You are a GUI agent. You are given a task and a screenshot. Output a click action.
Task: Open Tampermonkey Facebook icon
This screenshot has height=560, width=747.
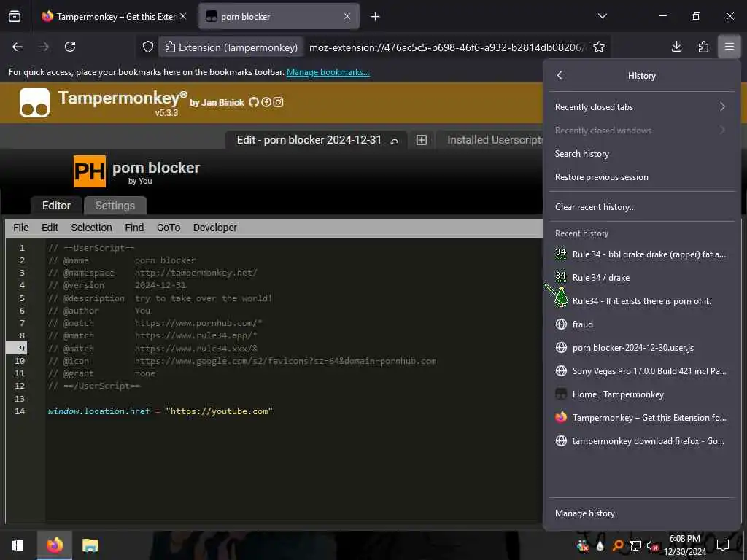click(x=266, y=102)
